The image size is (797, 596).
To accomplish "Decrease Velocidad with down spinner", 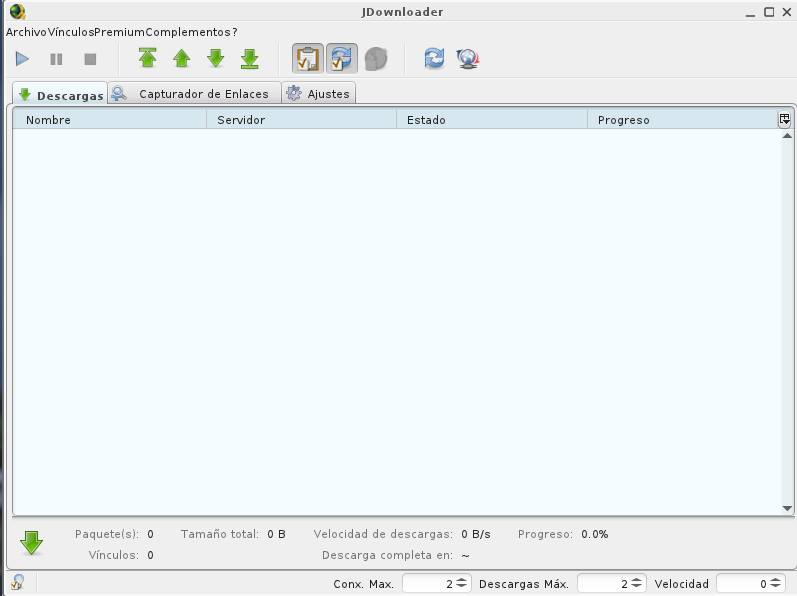I will 775,587.
